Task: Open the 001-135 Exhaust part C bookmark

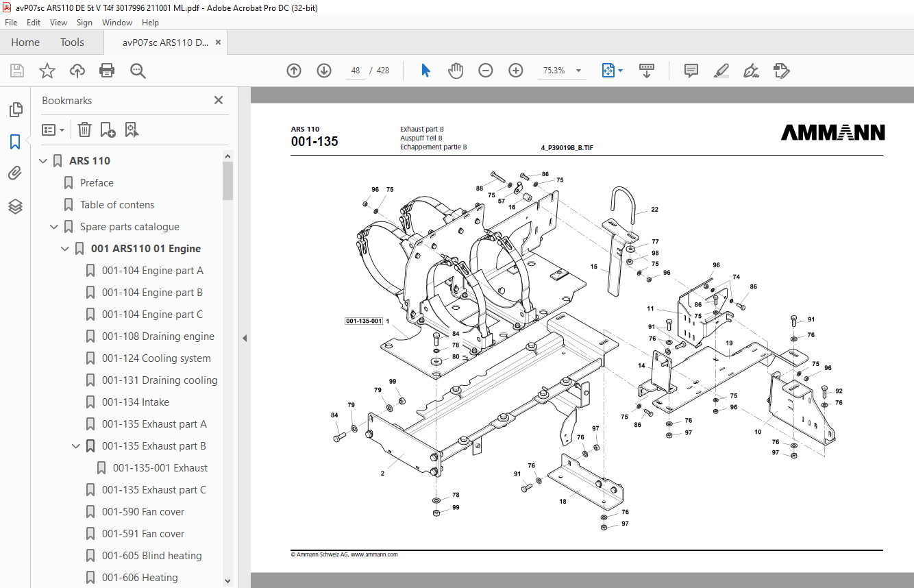Action: [154, 490]
